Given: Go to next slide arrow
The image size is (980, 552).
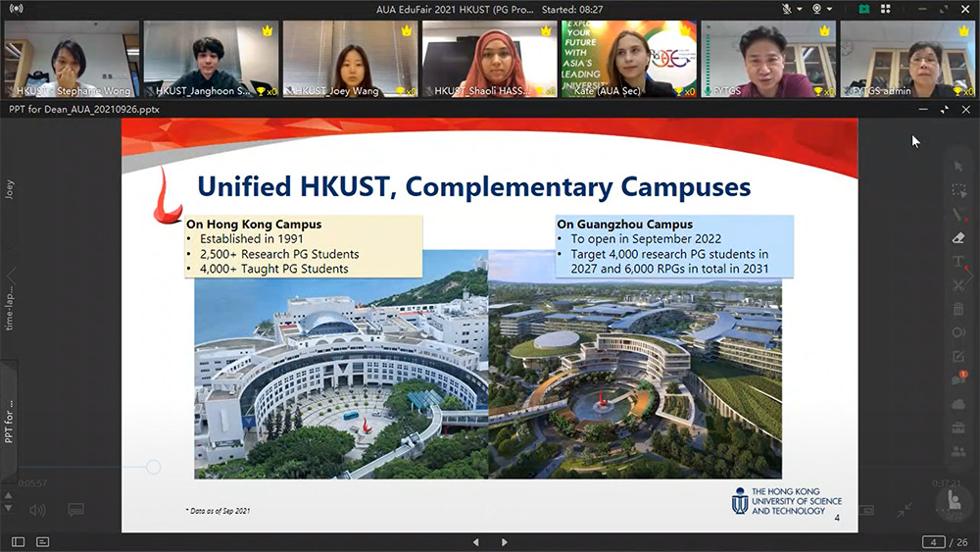Looking at the screenshot, I should (x=505, y=542).
